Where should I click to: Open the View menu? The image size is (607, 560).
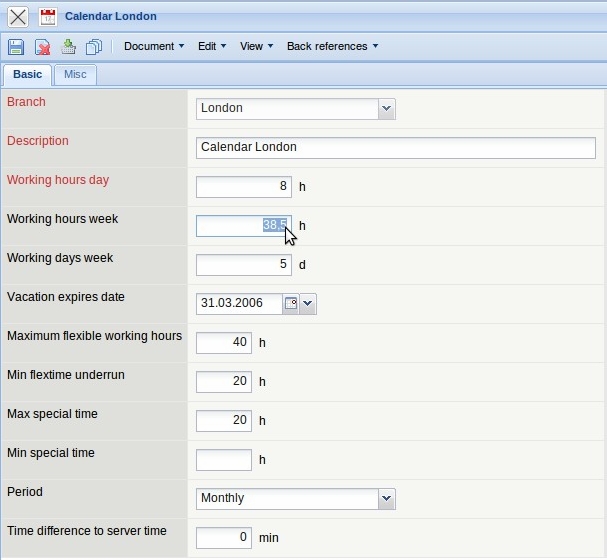[x=256, y=47]
